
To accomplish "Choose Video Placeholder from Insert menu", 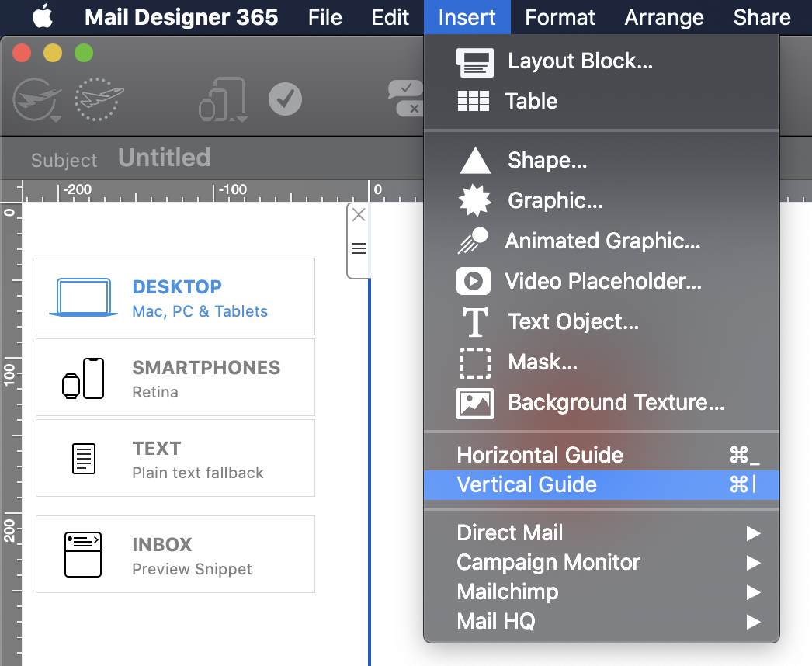I will (x=601, y=281).
